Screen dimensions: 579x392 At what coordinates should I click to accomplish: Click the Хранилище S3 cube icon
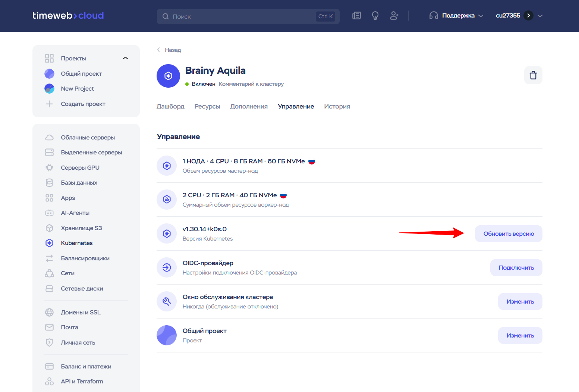[49, 228]
